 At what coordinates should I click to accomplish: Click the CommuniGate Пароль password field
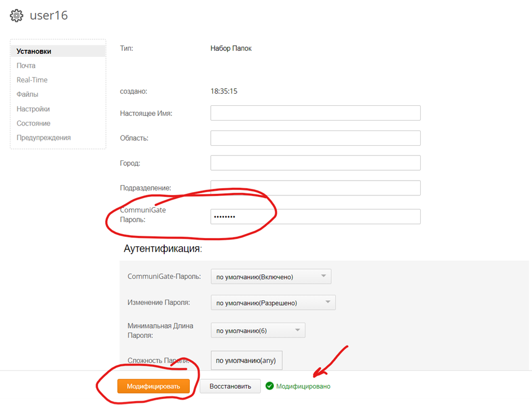(315, 217)
